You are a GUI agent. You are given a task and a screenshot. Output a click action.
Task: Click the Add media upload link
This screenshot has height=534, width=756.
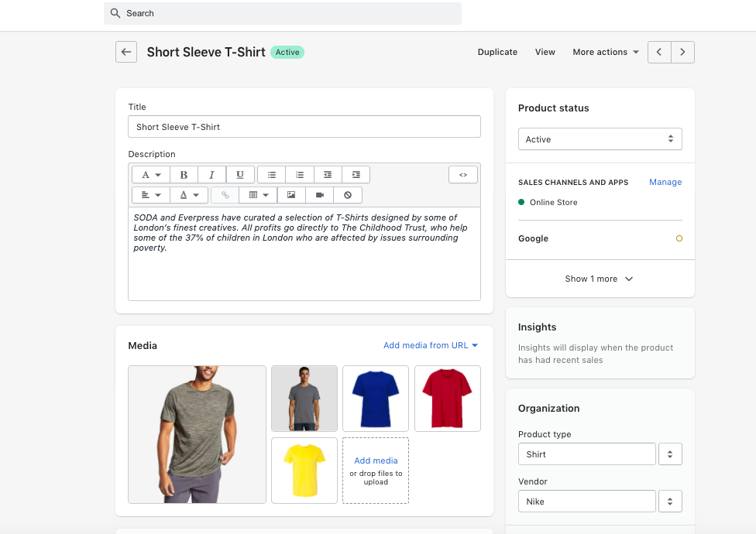point(376,460)
